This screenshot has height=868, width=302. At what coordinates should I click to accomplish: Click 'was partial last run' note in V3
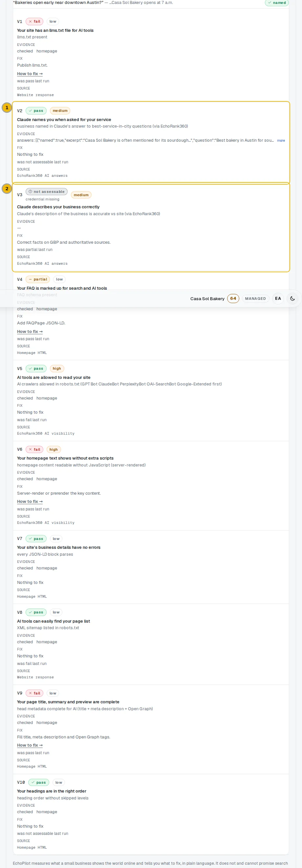[35, 250]
